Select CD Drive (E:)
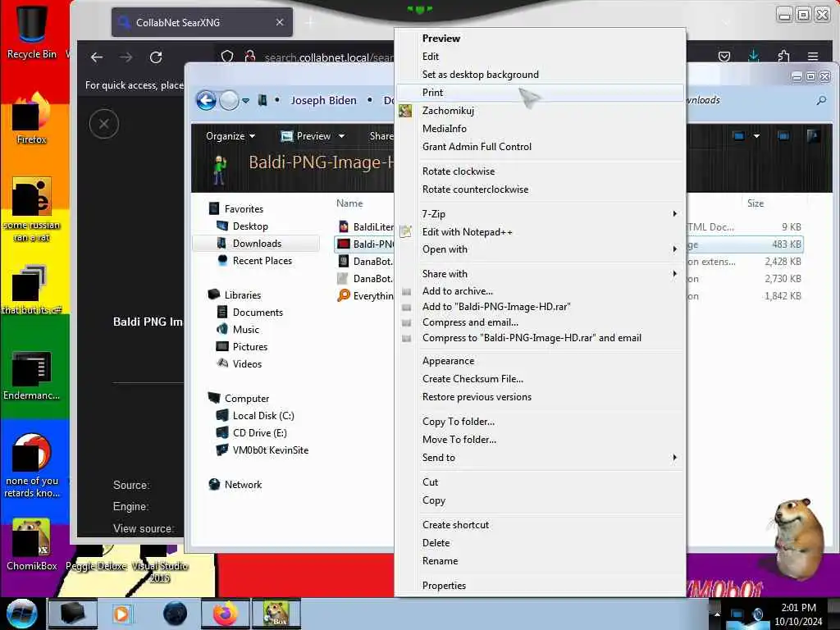840x630 pixels. [x=259, y=433]
